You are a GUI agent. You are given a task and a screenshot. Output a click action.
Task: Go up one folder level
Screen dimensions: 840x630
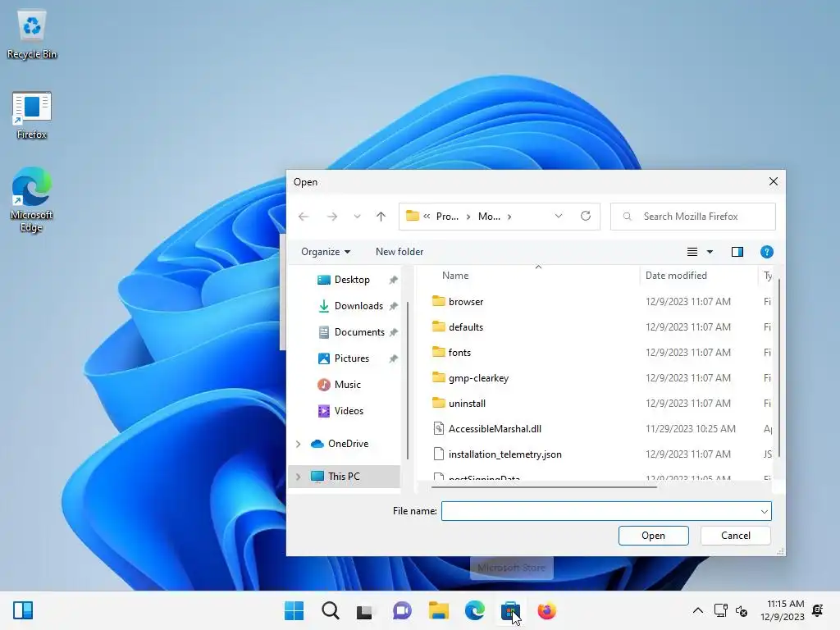tap(381, 217)
